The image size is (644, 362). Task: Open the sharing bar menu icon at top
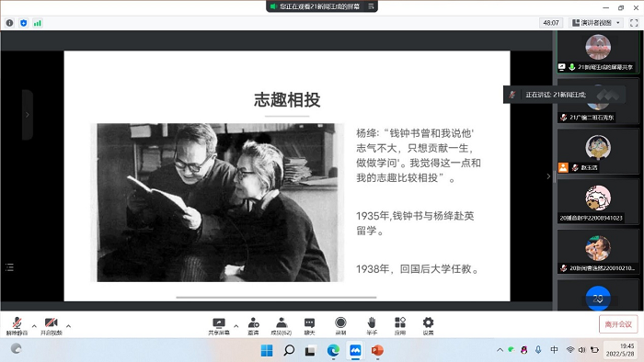(371, 6)
